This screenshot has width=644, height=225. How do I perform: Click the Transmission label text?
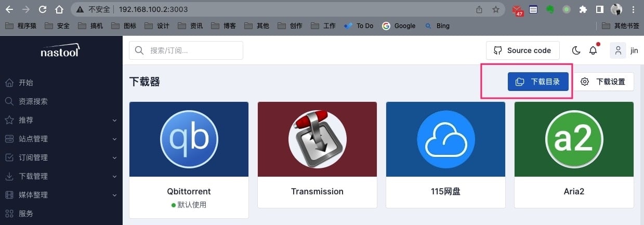click(x=317, y=191)
